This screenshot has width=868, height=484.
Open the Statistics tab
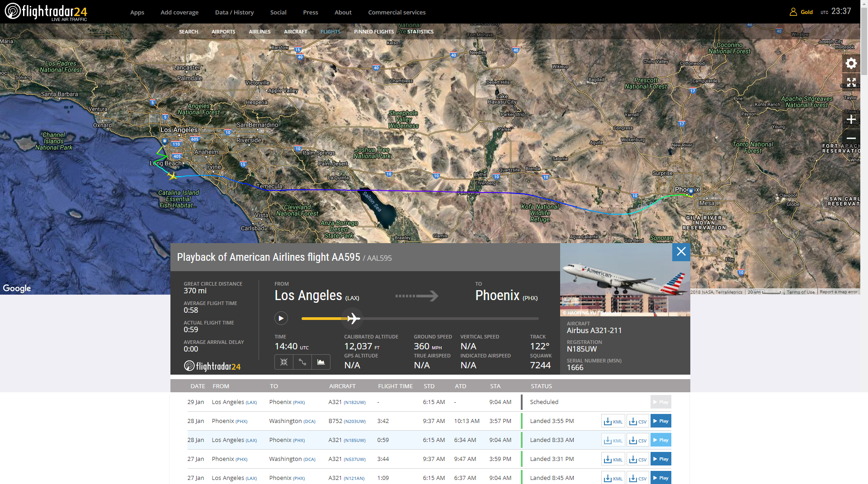(x=420, y=32)
